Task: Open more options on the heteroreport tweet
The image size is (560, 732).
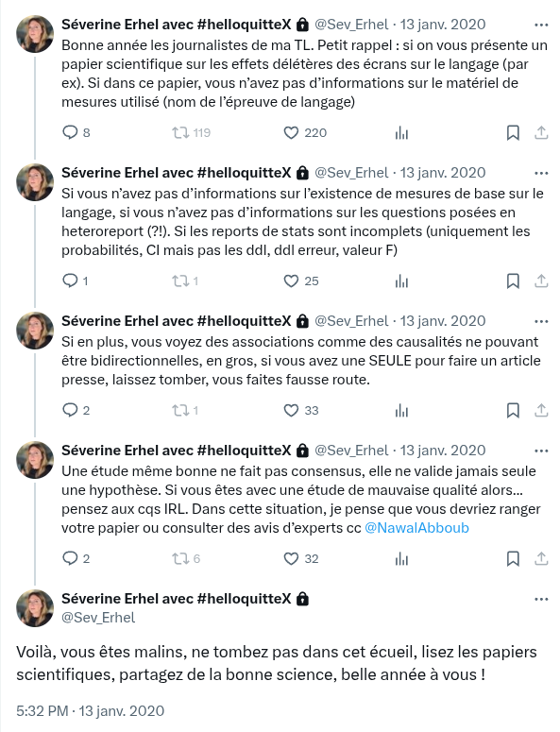Action: [x=541, y=173]
